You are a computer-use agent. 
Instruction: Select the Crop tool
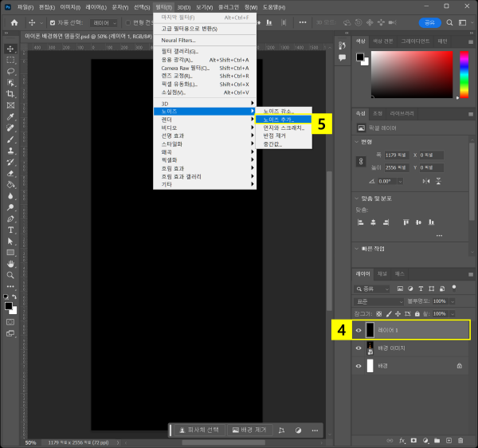click(x=11, y=93)
